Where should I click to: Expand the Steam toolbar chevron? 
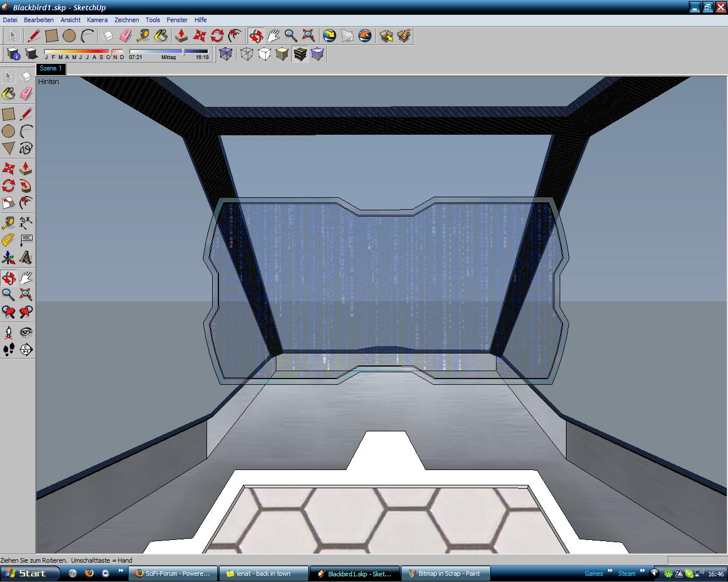click(642, 572)
